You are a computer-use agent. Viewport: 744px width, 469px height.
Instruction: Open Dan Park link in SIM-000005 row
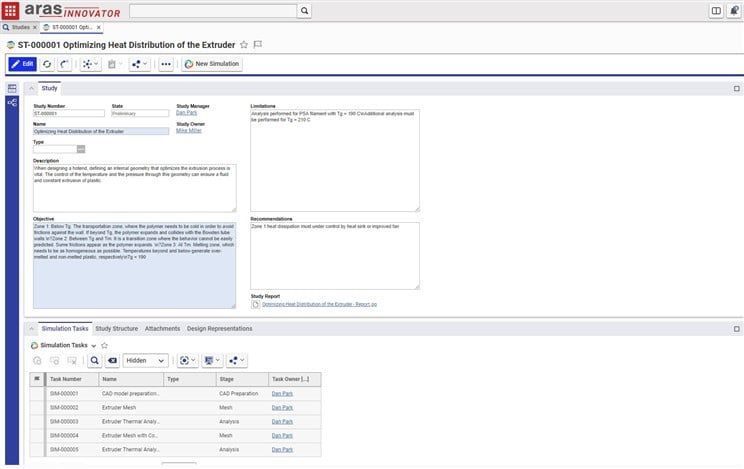(x=282, y=450)
